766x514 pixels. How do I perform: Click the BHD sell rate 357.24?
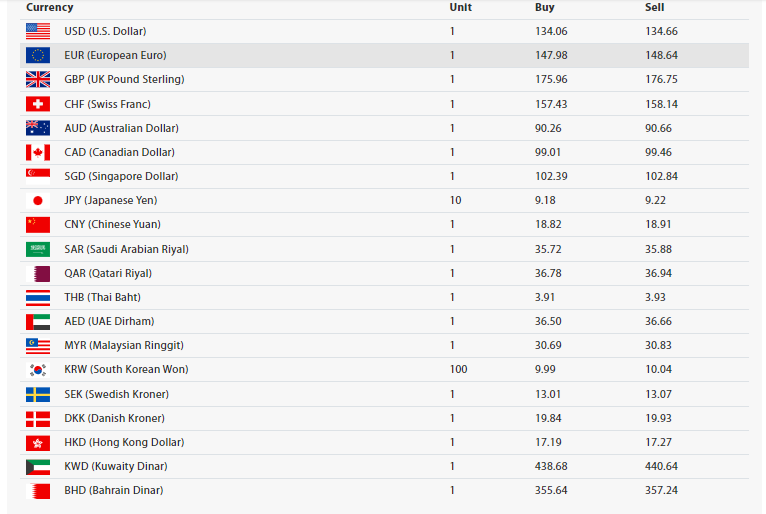pyautogui.click(x=661, y=490)
